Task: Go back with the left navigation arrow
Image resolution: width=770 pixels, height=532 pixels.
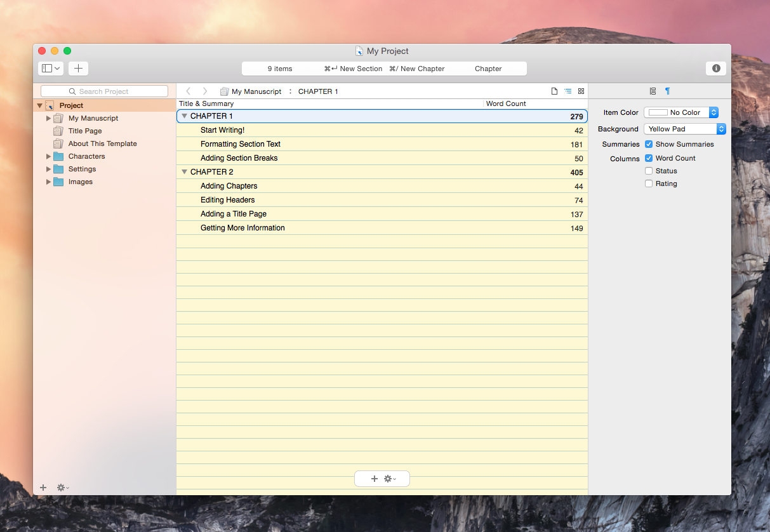Action: click(x=188, y=91)
